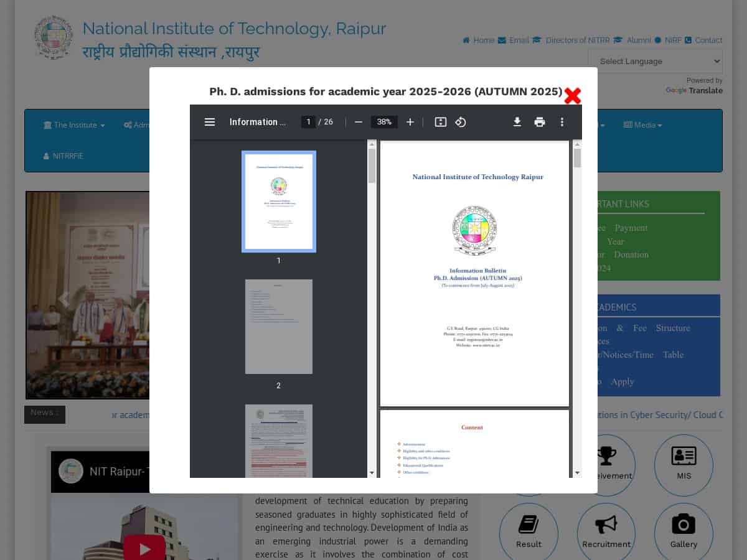Image resolution: width=747 pixels, height=560 pixels.
Task: Click the PDF document scrollbar up arrow
Action: tap(578, 144)
